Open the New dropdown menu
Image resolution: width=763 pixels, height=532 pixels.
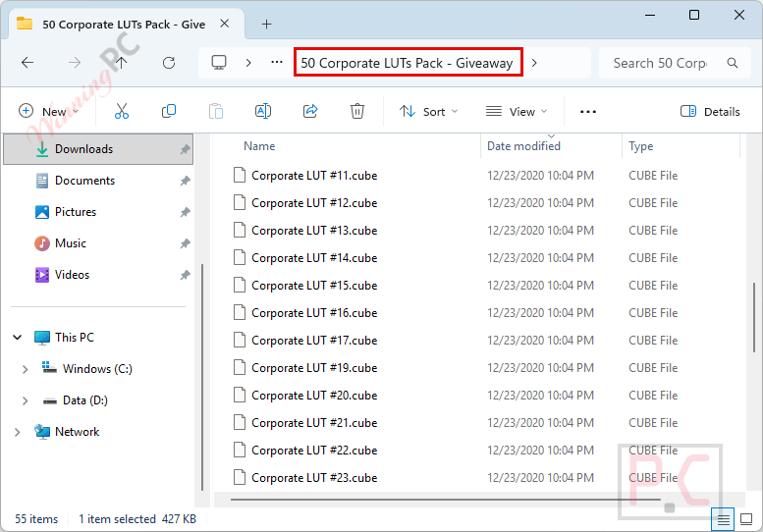pos(48,111)
